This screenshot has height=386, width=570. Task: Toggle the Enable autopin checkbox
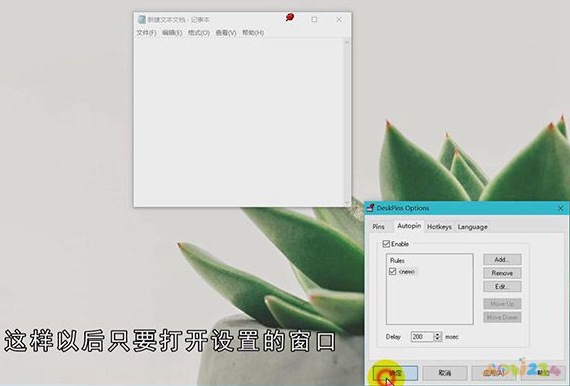click(386, 244)
